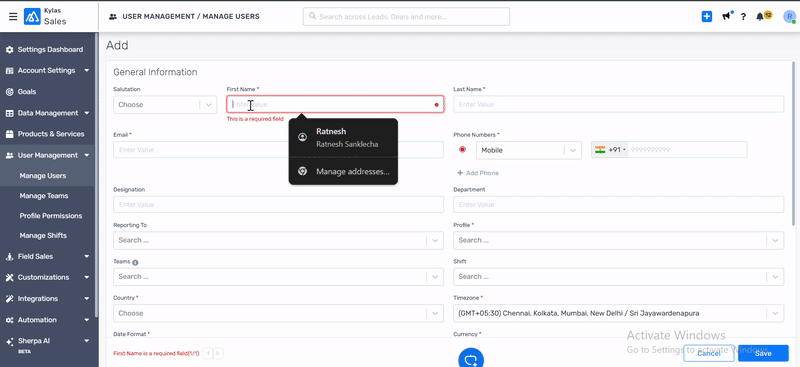
Task: Open the Mobile phone type dropdown
Action: click(529, 150)
